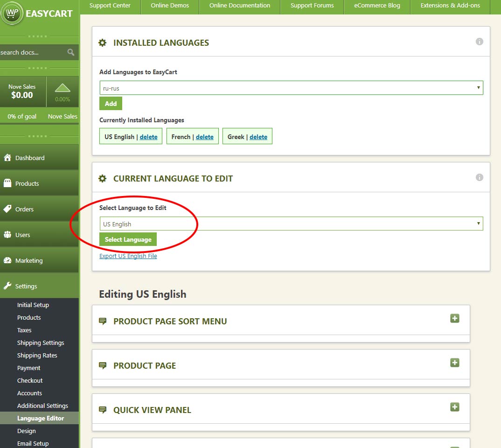Screen dimensions: 501x448
Task: Click the gear icon beside Installed Languages
Action: point(102,43)
